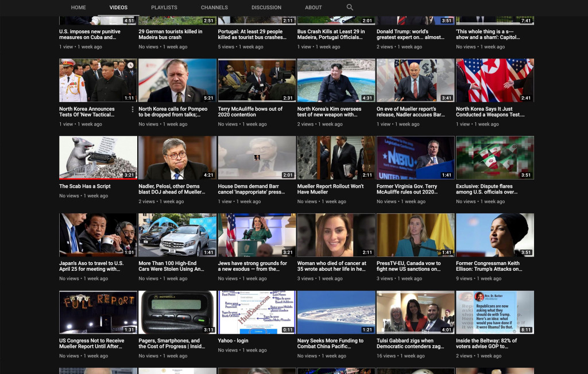588x374 pixels.
Task: Open title 'Japan's Aso to travel to U.S.'
Action: (91, 266)
